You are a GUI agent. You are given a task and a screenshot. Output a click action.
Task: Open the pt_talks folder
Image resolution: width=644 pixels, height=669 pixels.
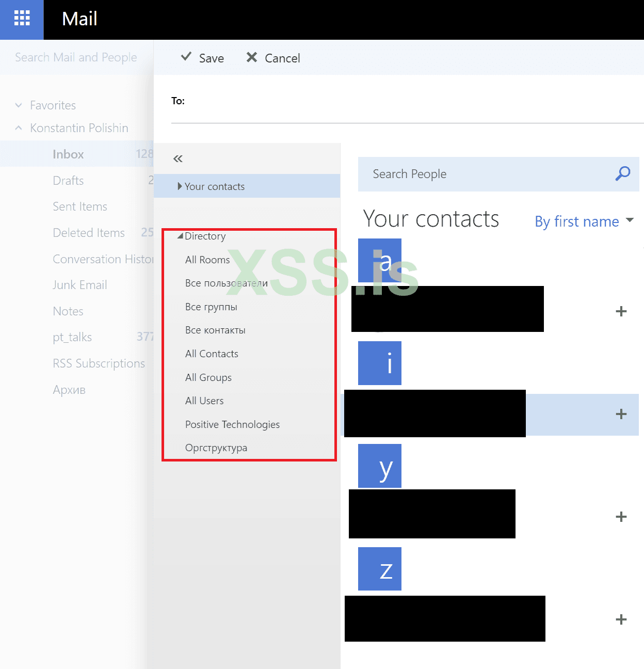click(72, 338)
